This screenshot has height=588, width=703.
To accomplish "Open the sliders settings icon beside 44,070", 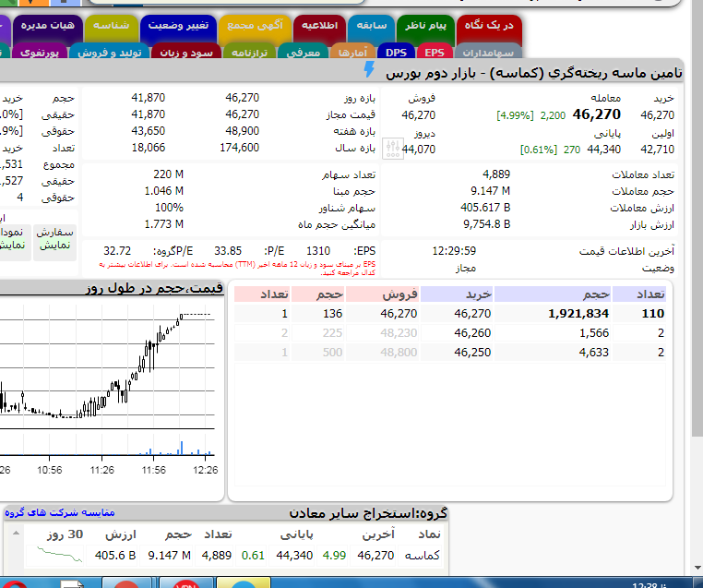I will coord(392,149).
